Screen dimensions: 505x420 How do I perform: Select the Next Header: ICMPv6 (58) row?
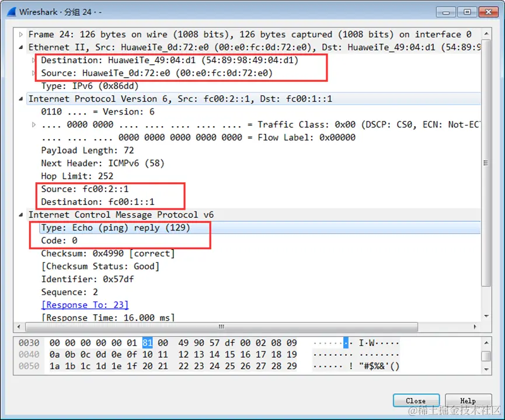[103, 164]
